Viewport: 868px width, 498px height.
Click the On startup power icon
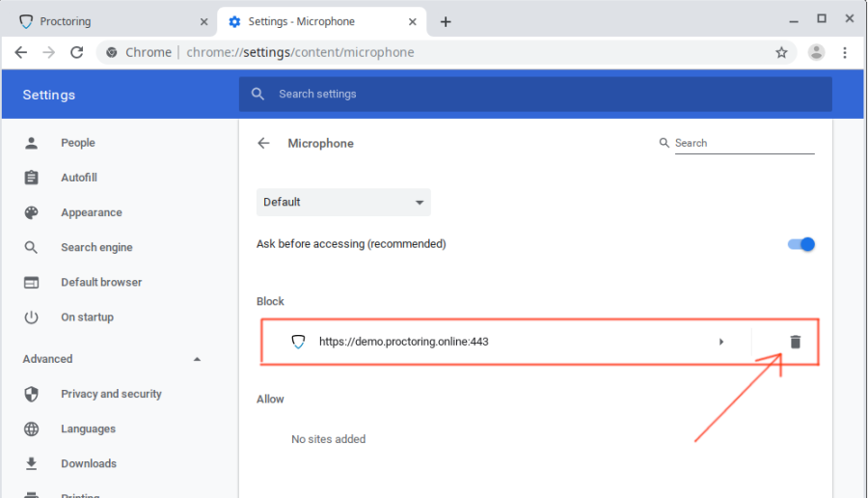(31, 318)
